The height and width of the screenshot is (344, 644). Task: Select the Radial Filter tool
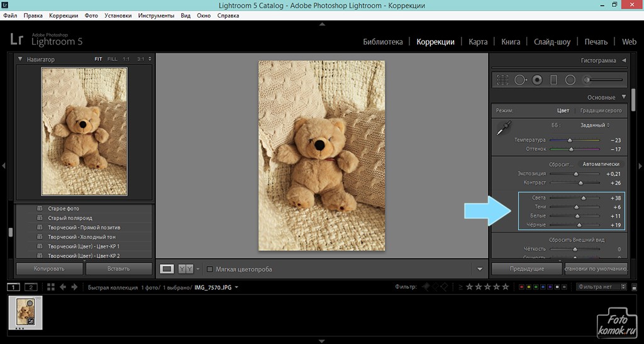(570, 80)
